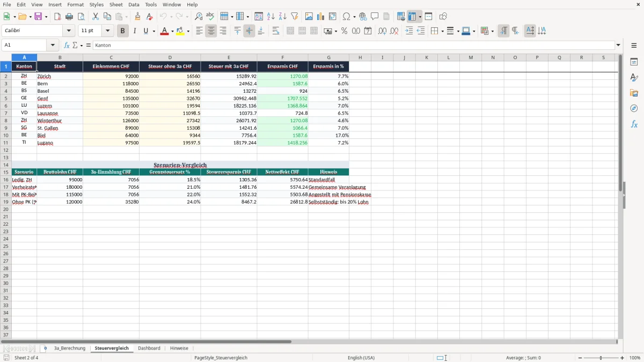
Task: Cut the selection with scissors icon
Action: pyautogui.click(x=96, y=17)
